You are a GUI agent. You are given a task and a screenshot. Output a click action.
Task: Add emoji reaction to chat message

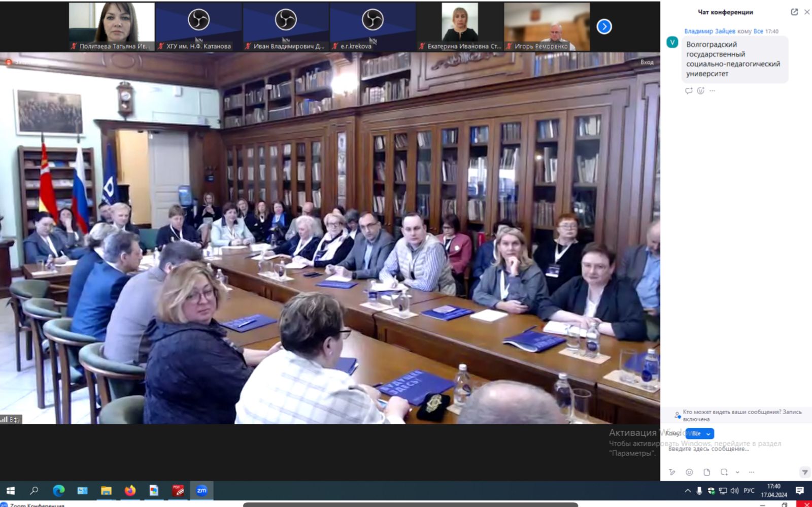point(700,91)
